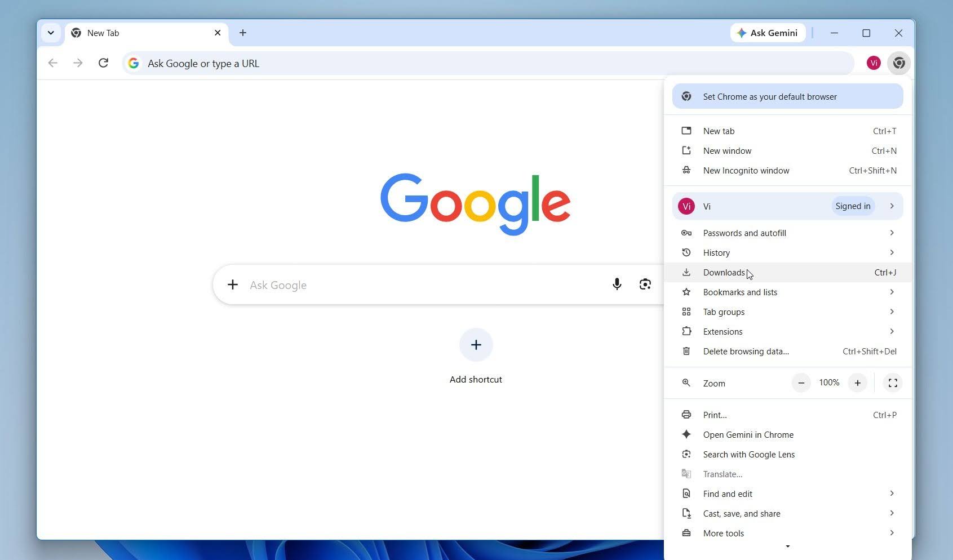Viewport: 953px width, 560px height.
Task: Enter full screen mode icon
Action: coord(893,383)
